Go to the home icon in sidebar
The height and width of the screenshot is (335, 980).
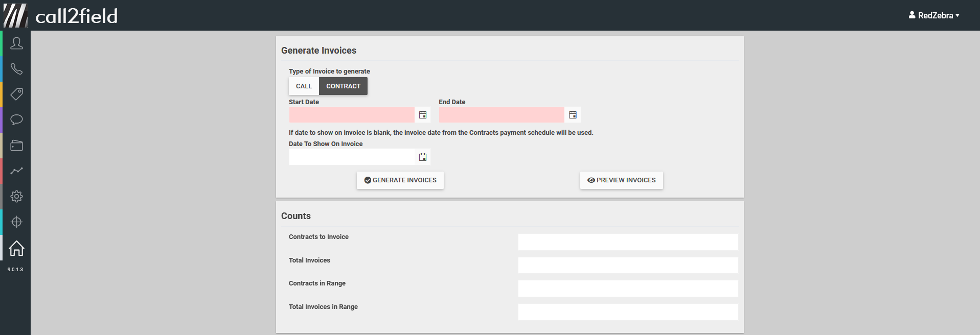click(x=16, y=248)
